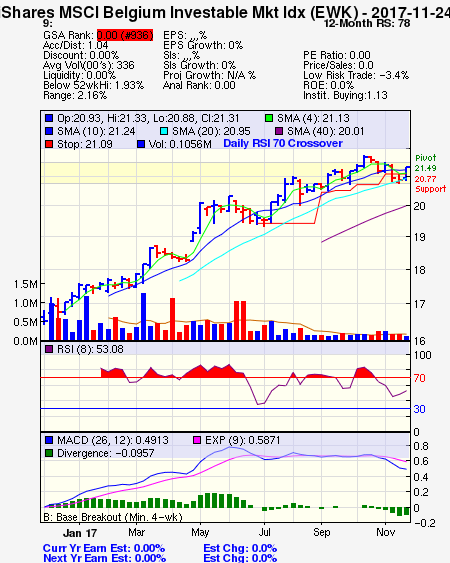Click the red GSA Rank value 0.00 (#936)
The height and width of the screenshot is (563, 450).
125,35
